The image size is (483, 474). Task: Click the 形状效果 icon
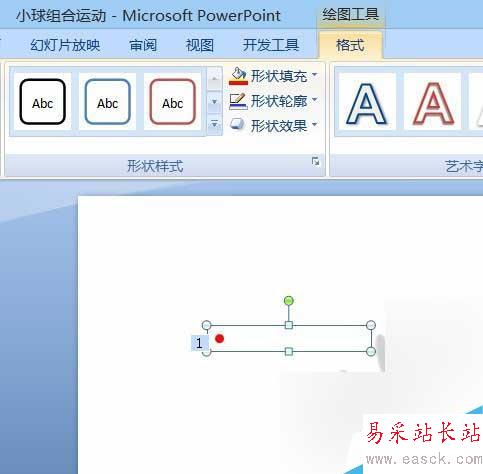(238, 125)
